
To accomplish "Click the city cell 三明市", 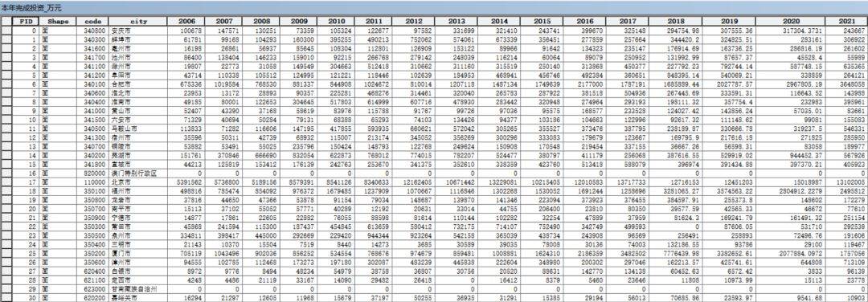I will click(138, 243).
